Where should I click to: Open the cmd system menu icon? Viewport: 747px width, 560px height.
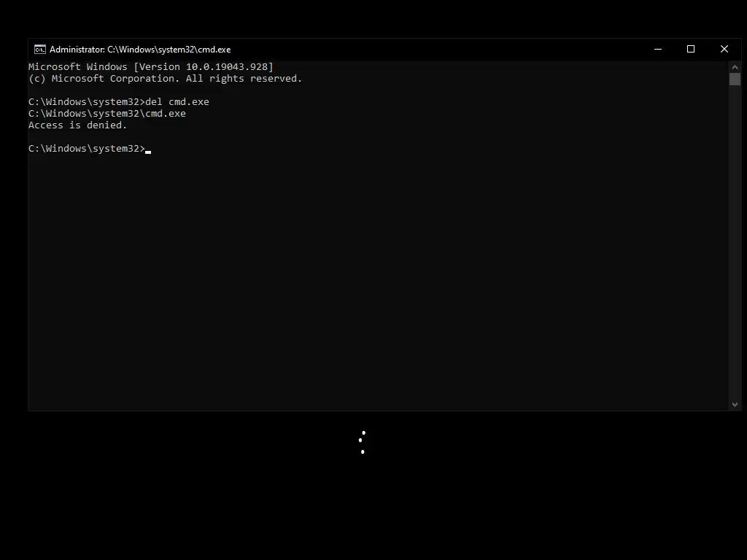[40, 50]
